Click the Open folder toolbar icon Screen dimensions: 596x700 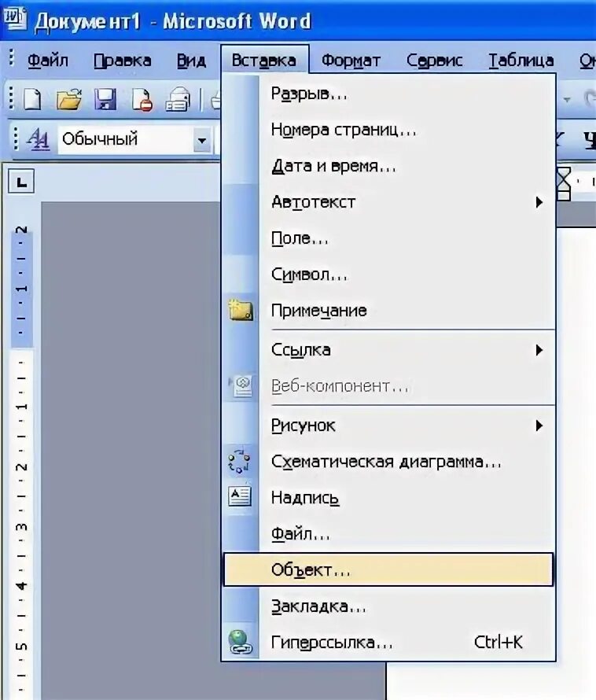tap(68, 98)
